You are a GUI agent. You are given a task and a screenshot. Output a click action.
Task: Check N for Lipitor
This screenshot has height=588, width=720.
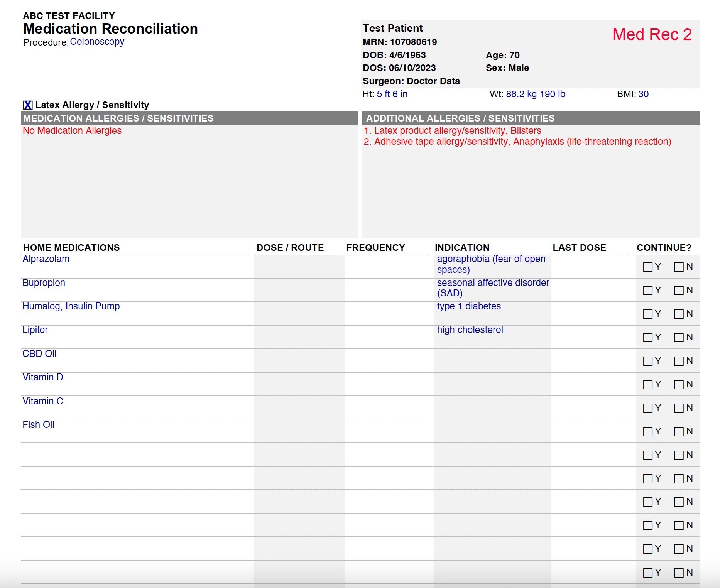click(x=679, y=337)
